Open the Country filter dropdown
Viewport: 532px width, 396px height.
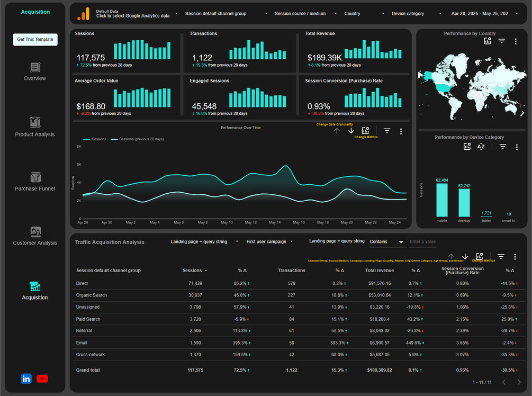[x=364, y=14]
